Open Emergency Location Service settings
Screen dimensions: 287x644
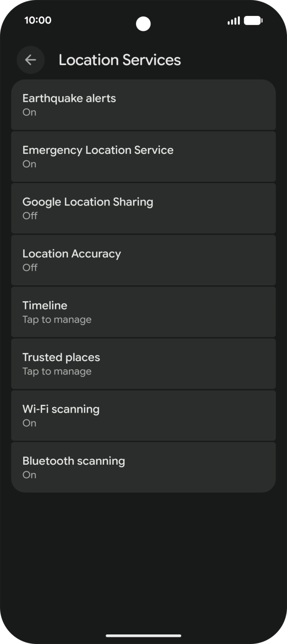(143, 156)
